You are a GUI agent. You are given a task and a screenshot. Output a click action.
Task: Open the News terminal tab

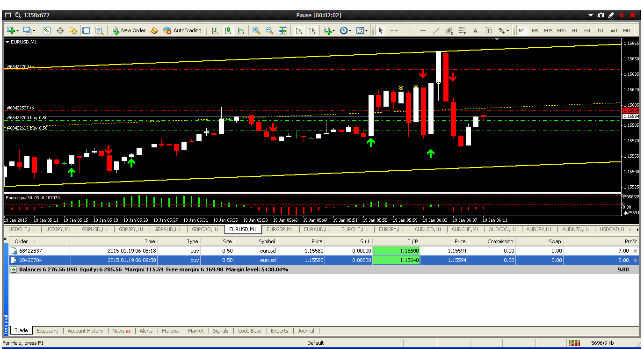(x=121, y=331)
